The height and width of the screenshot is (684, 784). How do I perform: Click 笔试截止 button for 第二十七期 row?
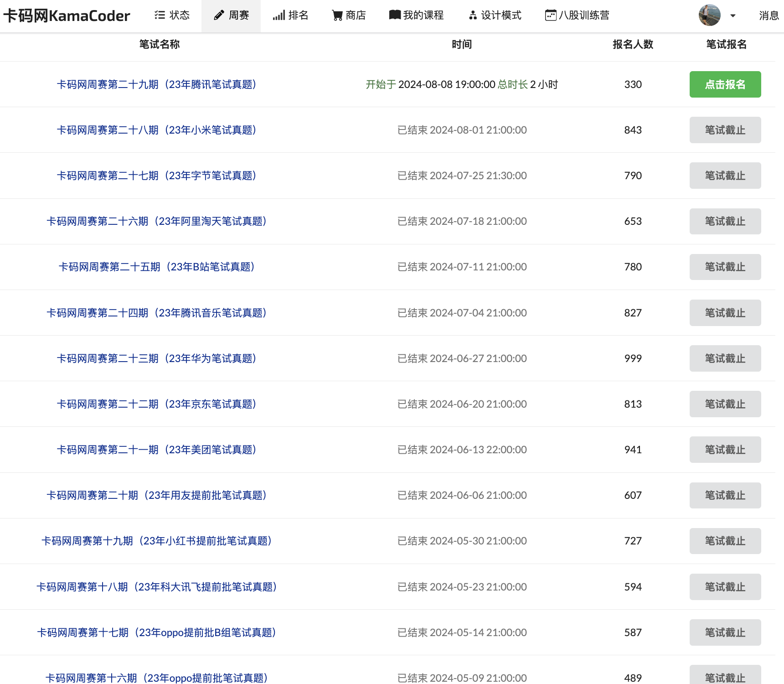pyautogui.click(x=725, y=176)
